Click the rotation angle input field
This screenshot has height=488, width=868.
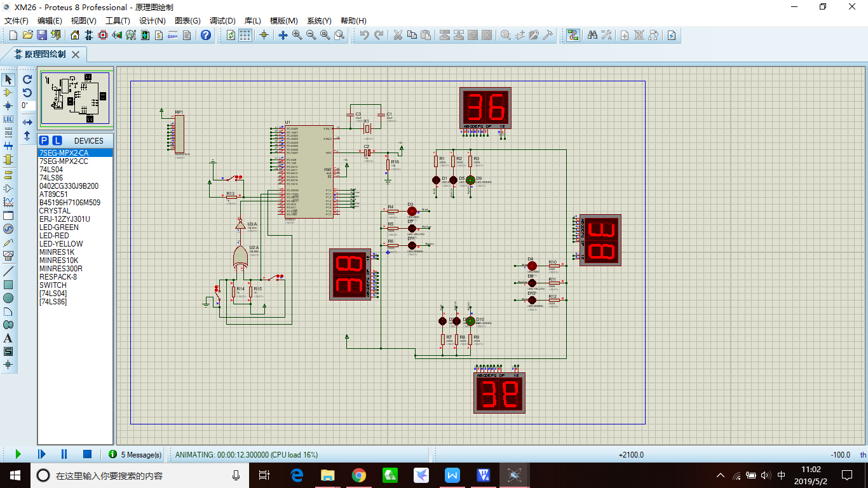28,105
